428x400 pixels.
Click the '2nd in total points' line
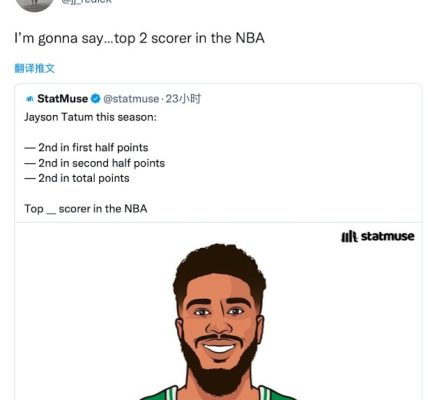[x=77, y=178]
